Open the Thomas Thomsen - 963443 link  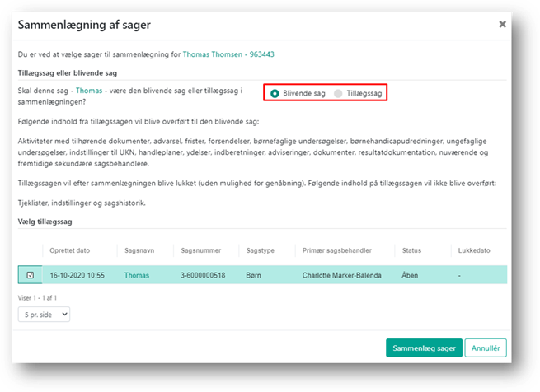(228, 55)
